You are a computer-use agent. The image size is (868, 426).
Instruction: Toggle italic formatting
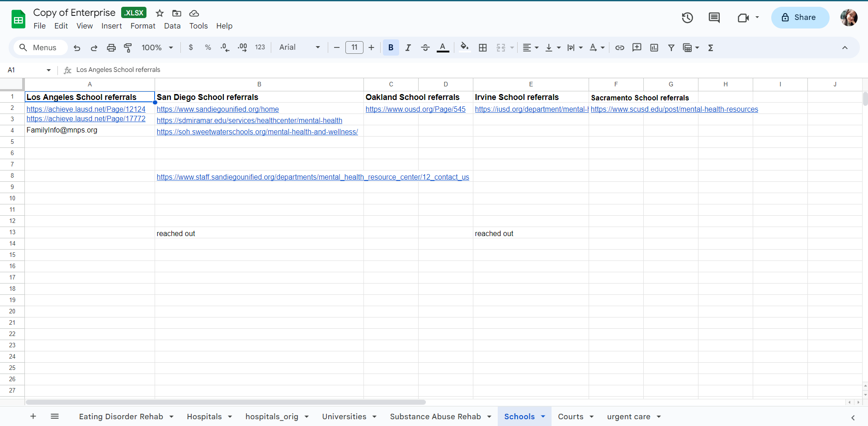coord(408,47)
